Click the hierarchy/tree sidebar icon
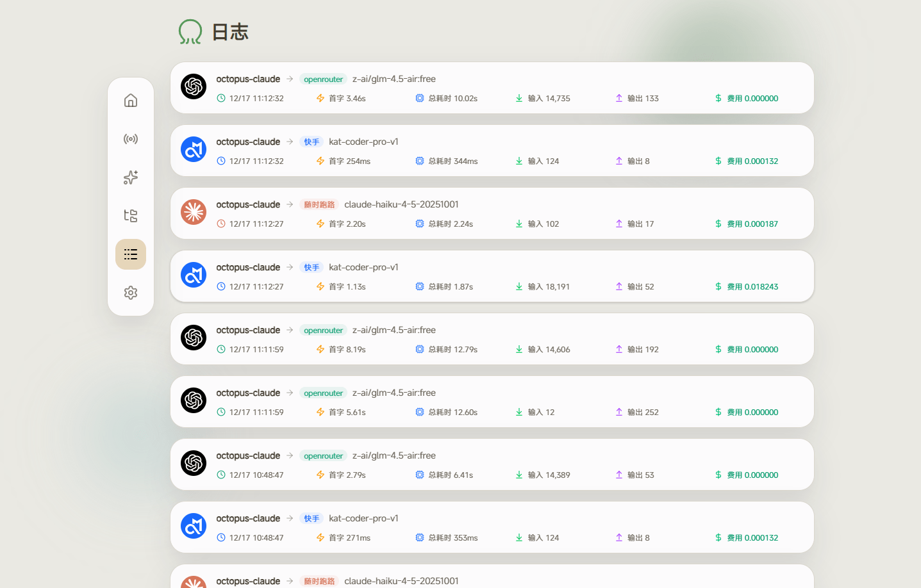 click(x=131, y=216)
